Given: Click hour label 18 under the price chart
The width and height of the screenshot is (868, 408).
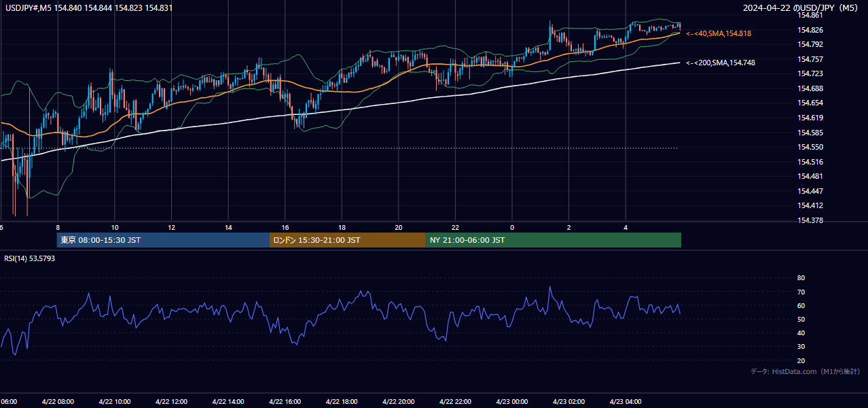Looking at the screenshot, I should [342, 227].
